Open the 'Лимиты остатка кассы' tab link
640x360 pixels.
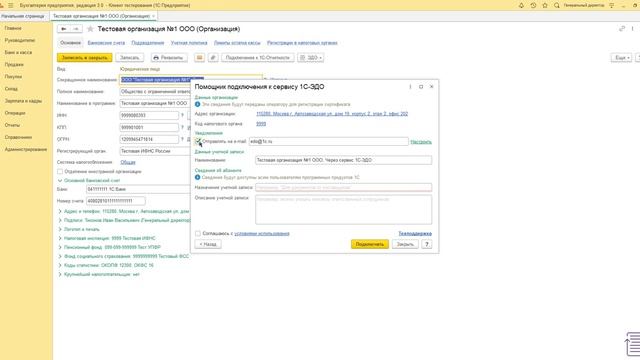(237, 43)
